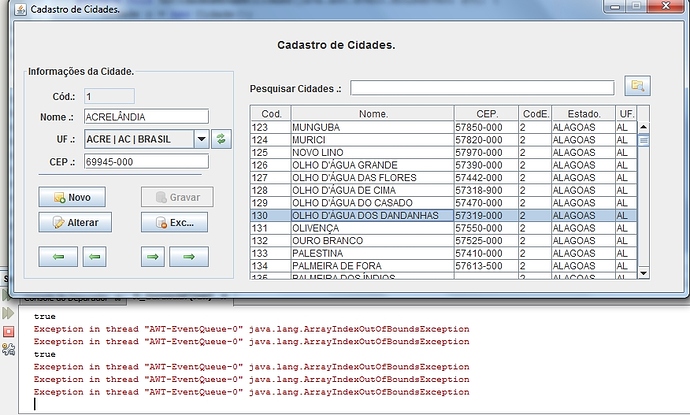
Task: Click the CEP input field
Action: click(x=146, y=161)
